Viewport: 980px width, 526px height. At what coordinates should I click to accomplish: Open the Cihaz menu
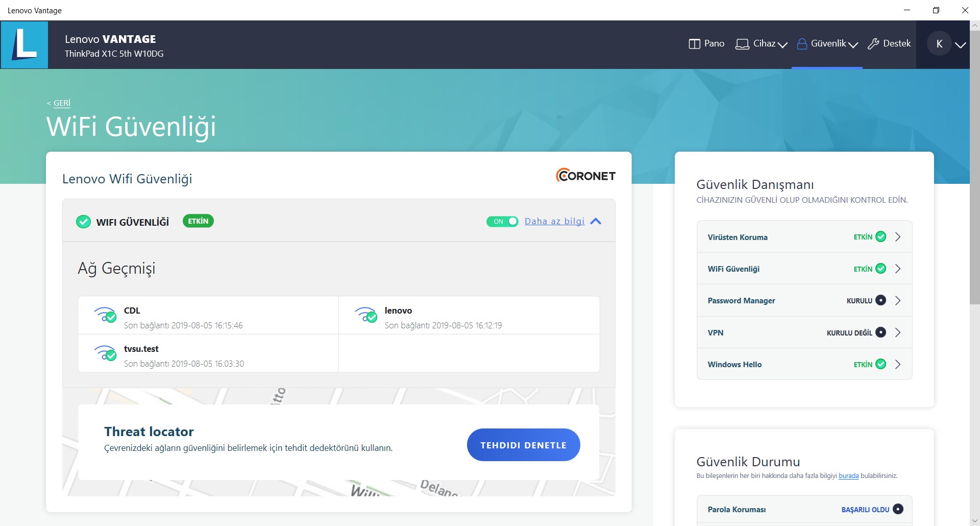point(762,44)
